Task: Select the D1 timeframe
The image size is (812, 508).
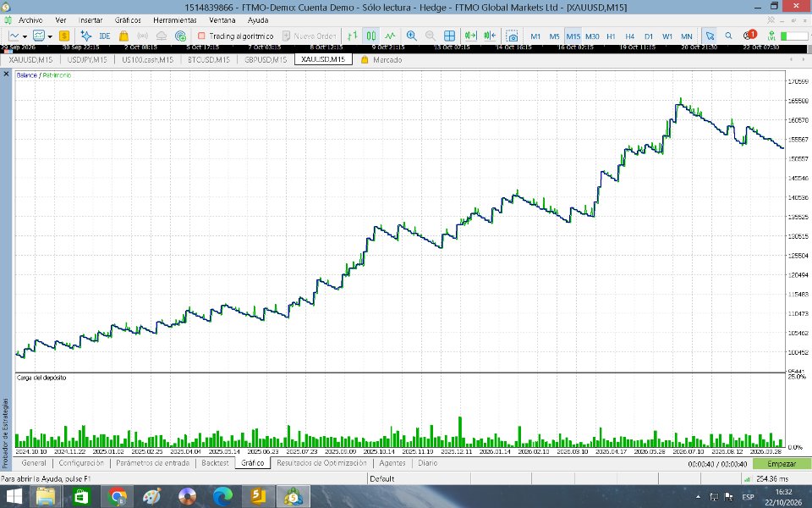Action: 649,36
